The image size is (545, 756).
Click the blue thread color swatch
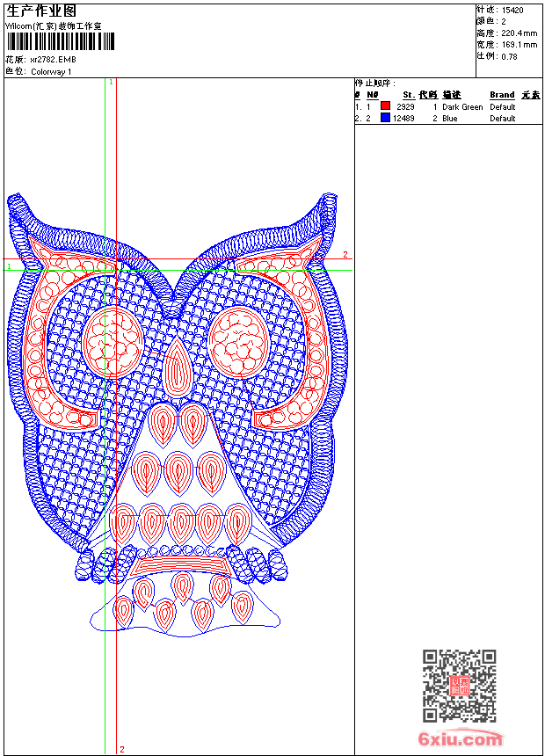(385, 118)
